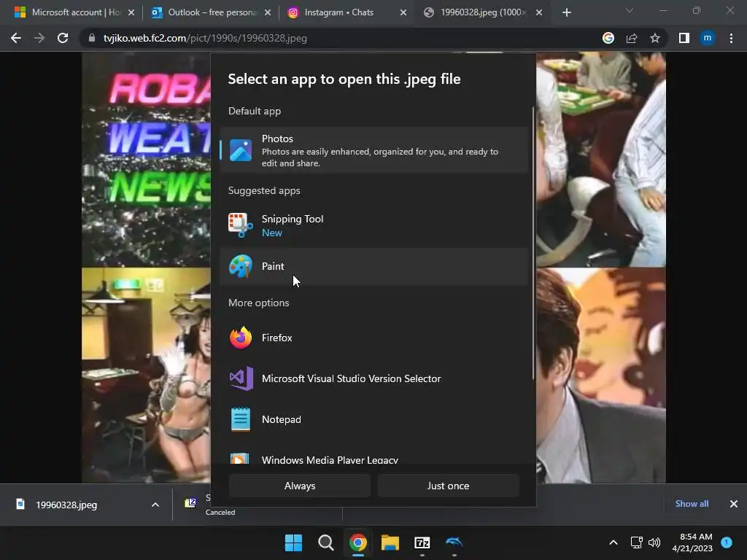Open the Chrome three-dot menu
Image resolution: width=747 pixels, height=560 pixels.
tap(731, 38)
